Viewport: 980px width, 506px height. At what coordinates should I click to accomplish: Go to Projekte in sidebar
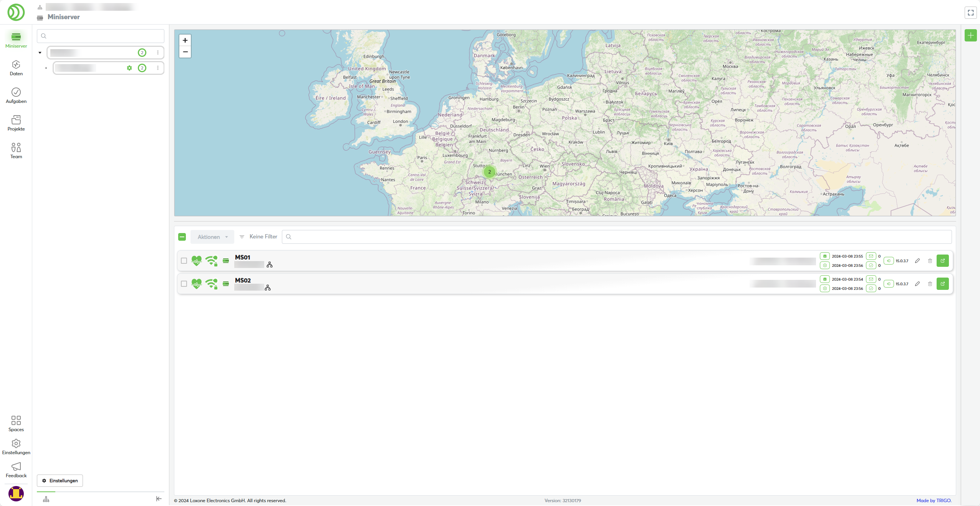coord(16,123)
